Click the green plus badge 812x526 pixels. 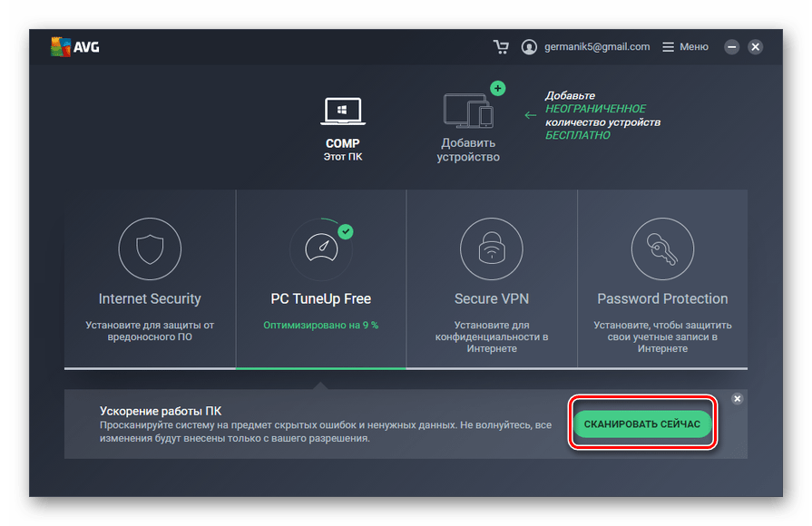point(498,89)
